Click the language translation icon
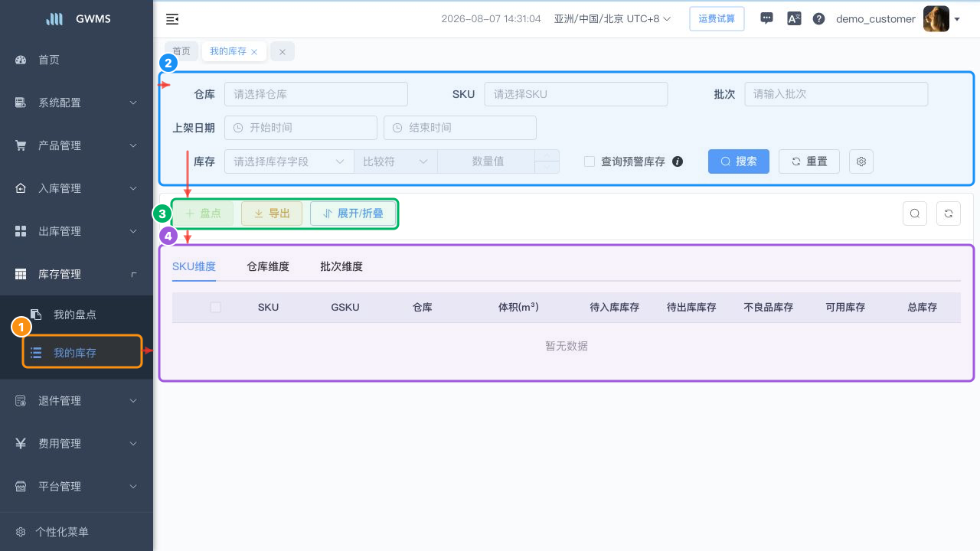980x551 pixels. tap(794, 18)
